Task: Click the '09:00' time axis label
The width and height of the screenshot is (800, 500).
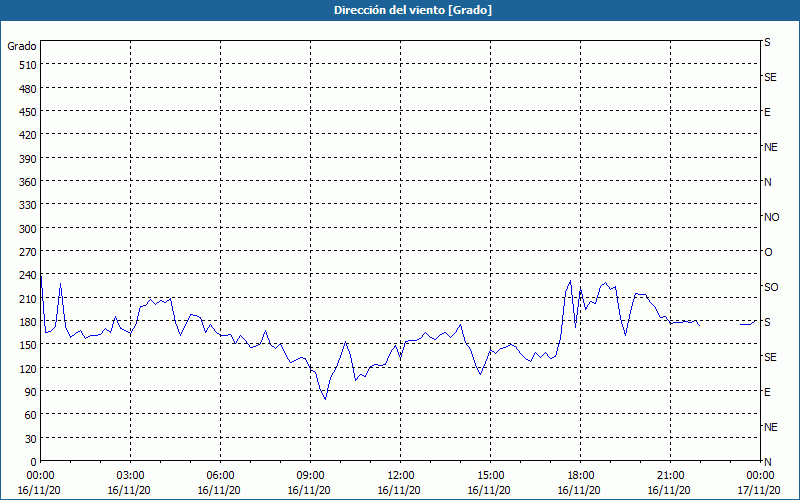Action: tap(311, 476)
